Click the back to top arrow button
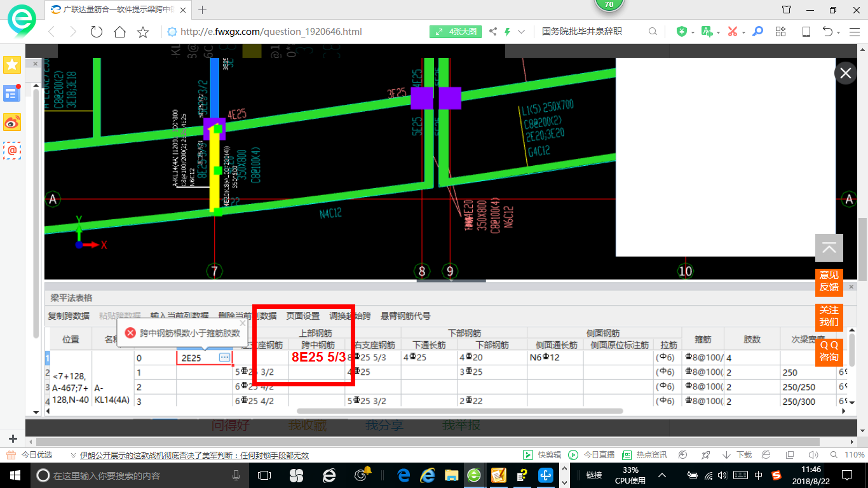 [x=829, y=248]
